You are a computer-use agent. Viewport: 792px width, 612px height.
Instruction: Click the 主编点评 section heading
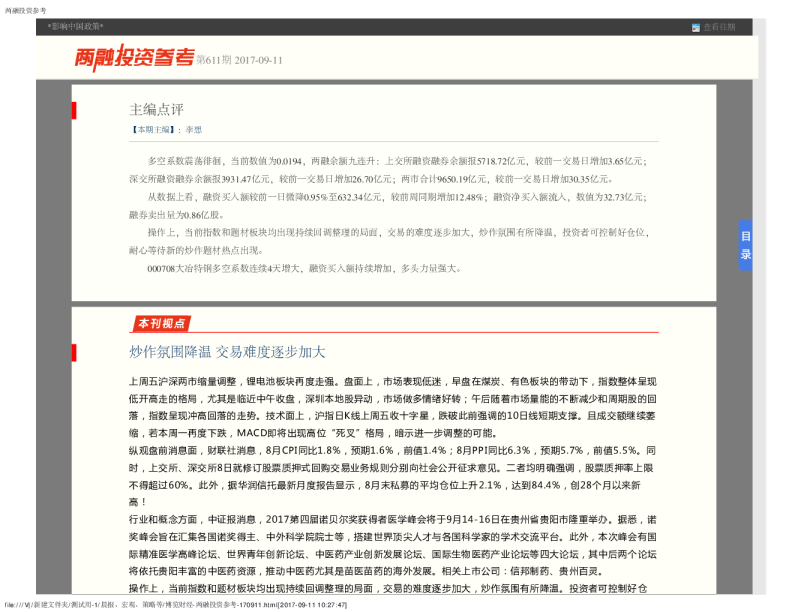pyautogui.click(x=156, y=109)
